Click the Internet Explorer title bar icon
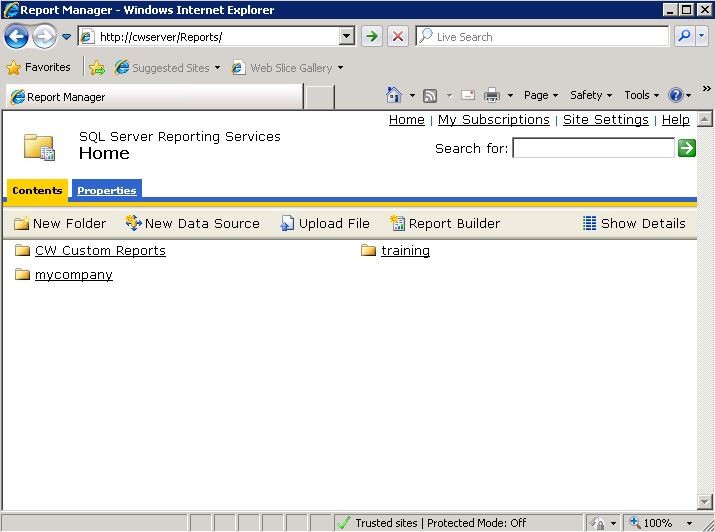This screenshot has height=532, width=715. pos(10,10)
